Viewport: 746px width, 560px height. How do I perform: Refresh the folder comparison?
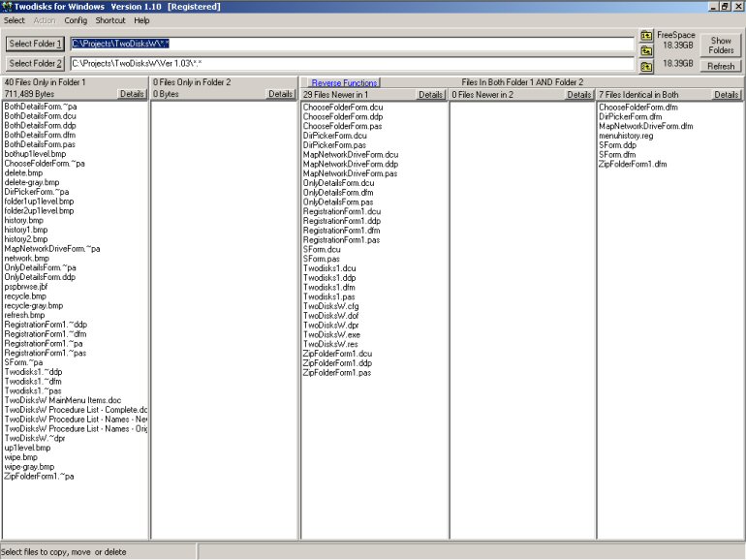pyautogui.click(x=721, y=66)
